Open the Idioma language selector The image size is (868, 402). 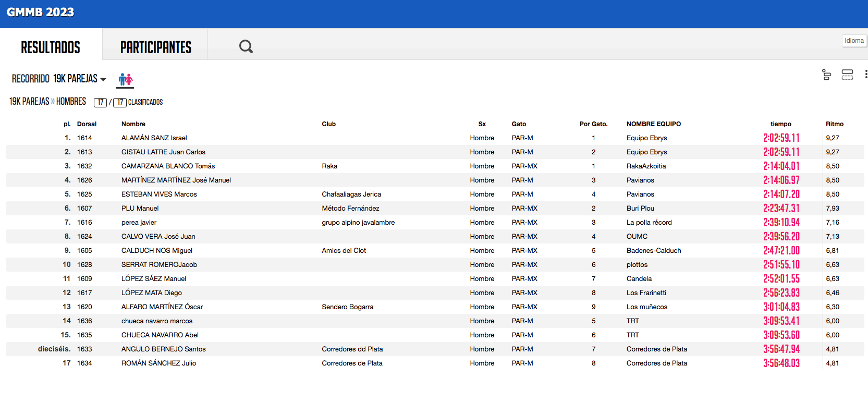[x=854, y=41]
